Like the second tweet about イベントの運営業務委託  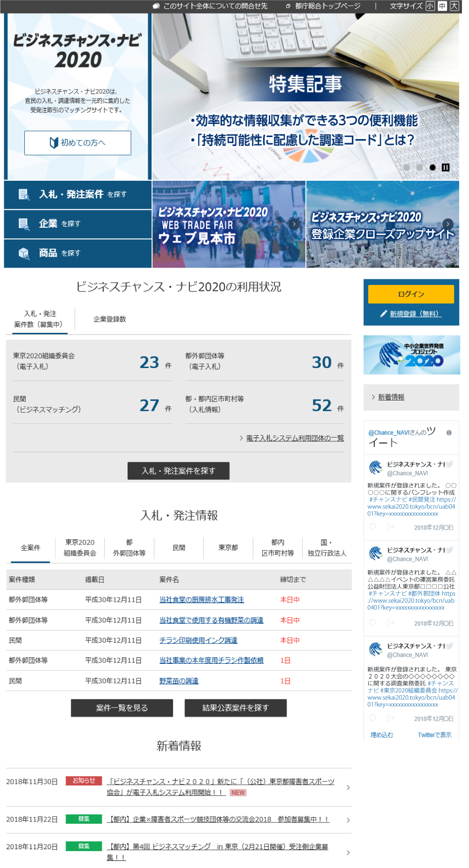click(372, 622)
